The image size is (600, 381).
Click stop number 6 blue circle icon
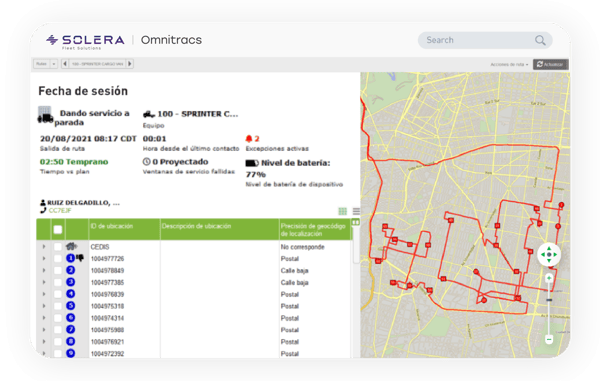[70, 318]
